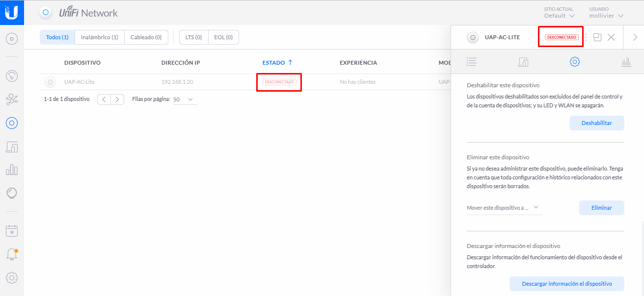
Task: Select the Devices icon in sidebar
Action: [x=12, y=123]
